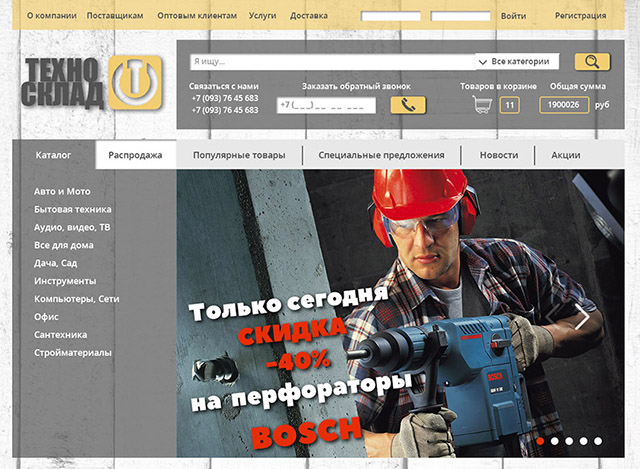Open Бытовая техника category

point(73,209)
